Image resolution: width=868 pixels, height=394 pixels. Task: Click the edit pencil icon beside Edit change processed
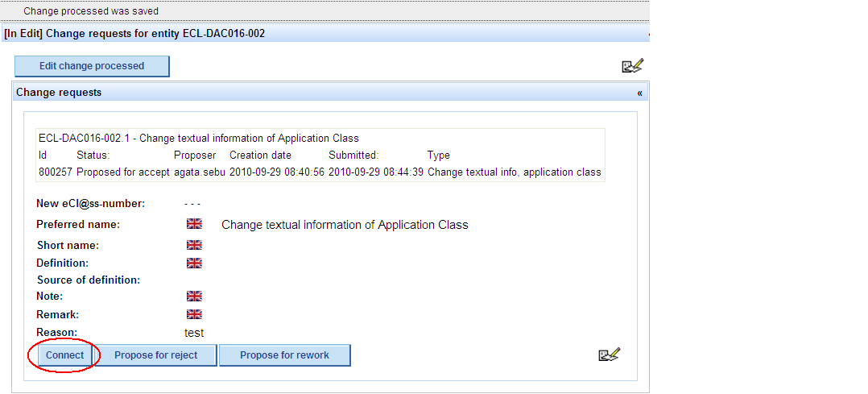pyautogui.click(x=632, y=66)
